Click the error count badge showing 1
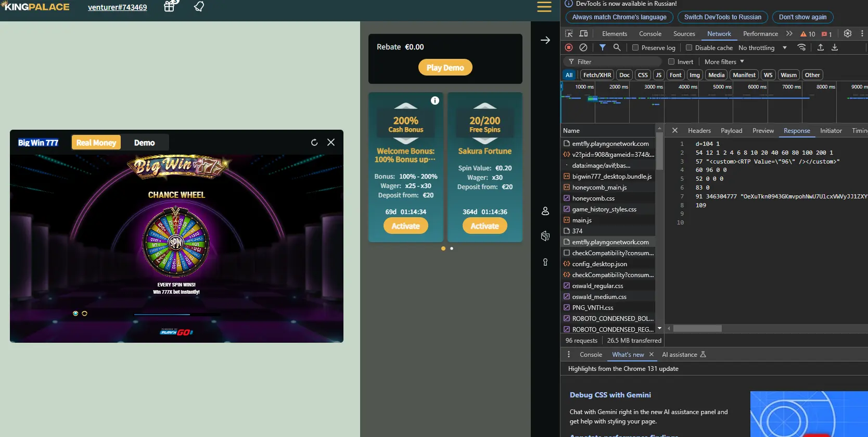Screen dimensions: 868x437 point(826,34)
